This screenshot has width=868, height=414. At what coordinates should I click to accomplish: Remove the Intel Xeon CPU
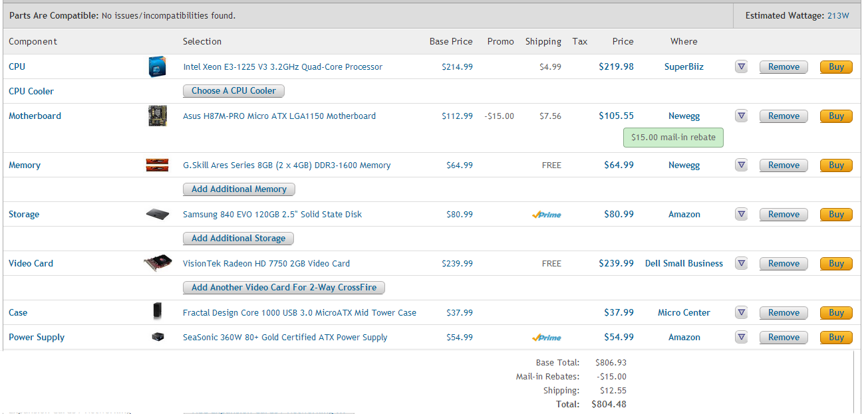[784, 66]
